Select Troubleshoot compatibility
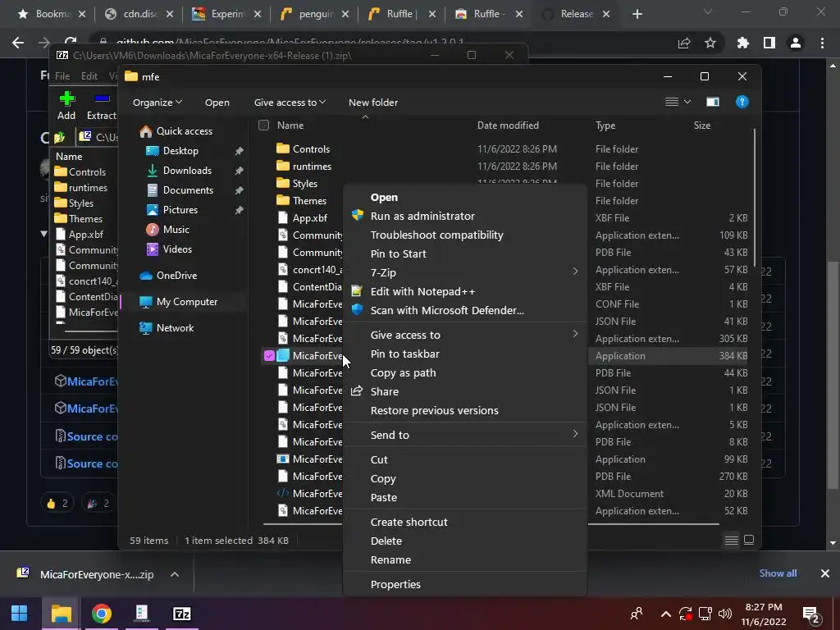840x630 pixels. [x=464, y=235]
